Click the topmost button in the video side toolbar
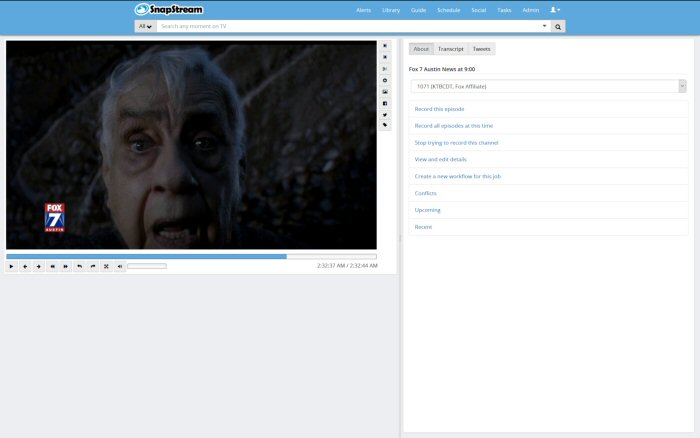 coord(385,46)
